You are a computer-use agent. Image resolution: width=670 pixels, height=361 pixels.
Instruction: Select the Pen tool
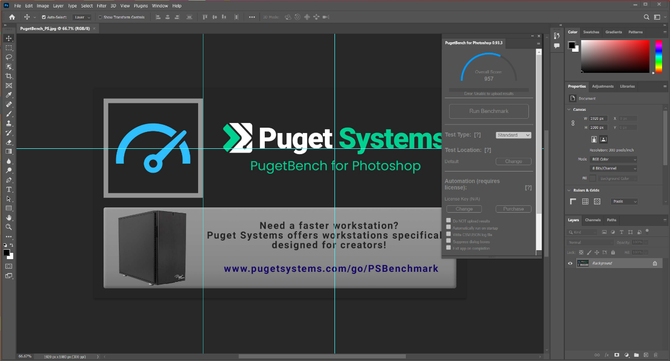(9, 180)
